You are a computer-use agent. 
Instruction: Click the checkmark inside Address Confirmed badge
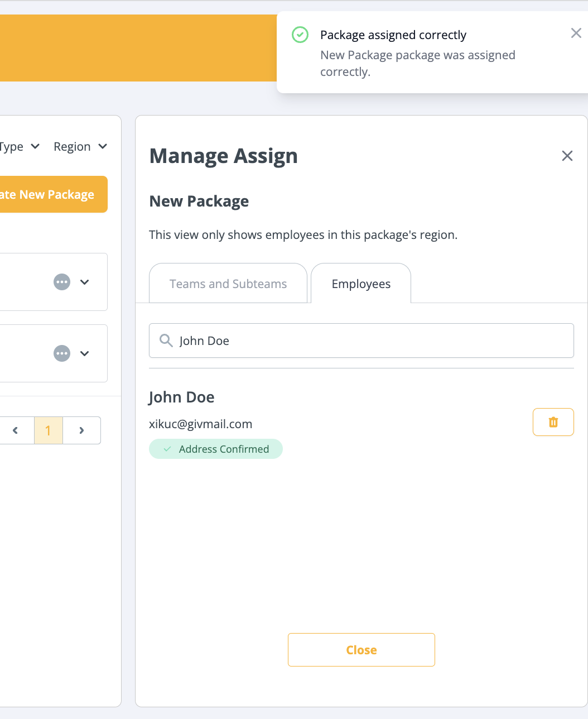tap(166, 448)
